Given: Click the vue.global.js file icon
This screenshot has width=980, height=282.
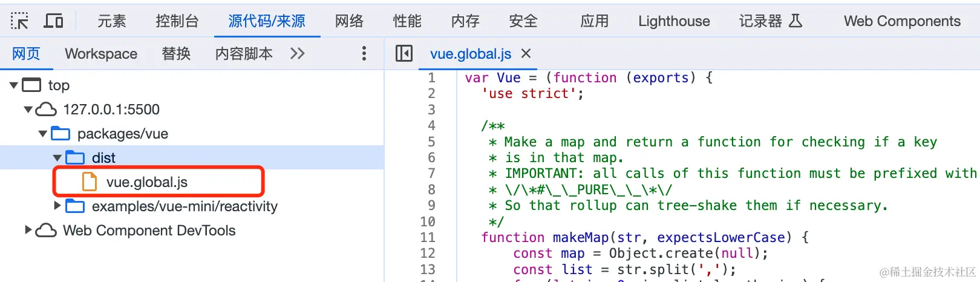Looking at the screenshot, I should tap(90, 182).
